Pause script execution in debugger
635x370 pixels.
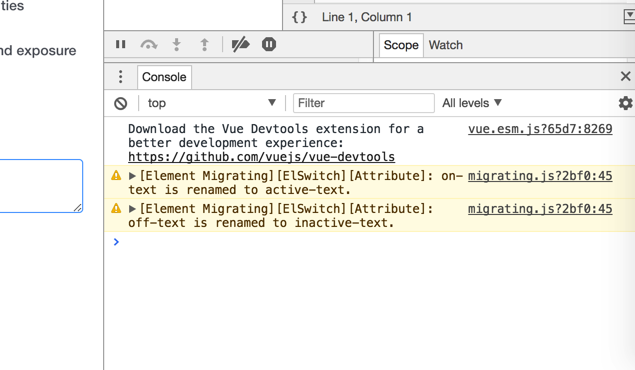tap(120, 44)
